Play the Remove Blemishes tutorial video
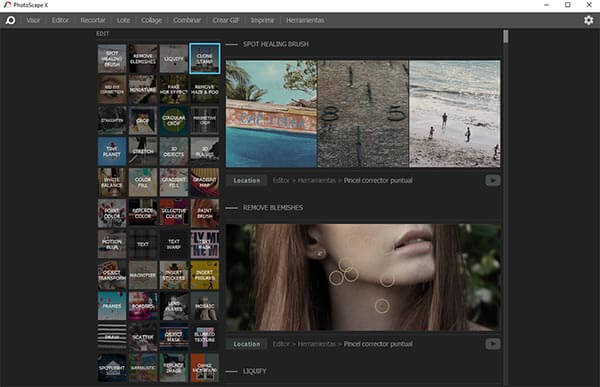 pos(493,344)
